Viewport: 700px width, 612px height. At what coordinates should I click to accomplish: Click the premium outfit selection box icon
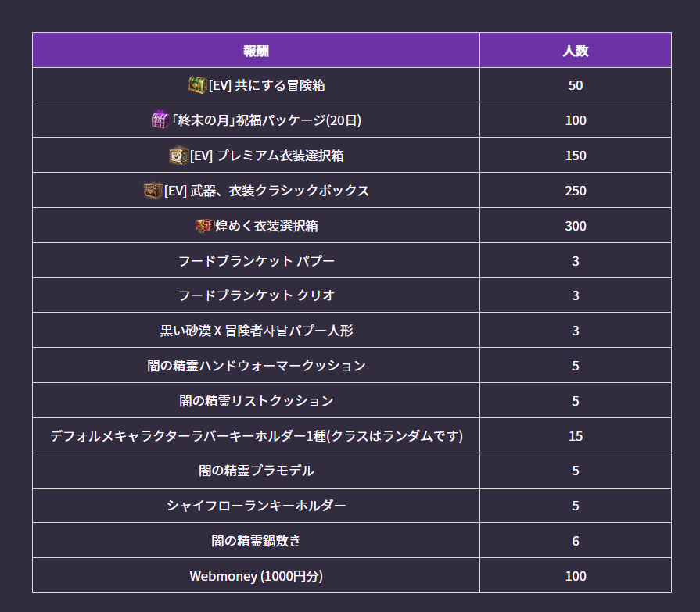(179, 156)
